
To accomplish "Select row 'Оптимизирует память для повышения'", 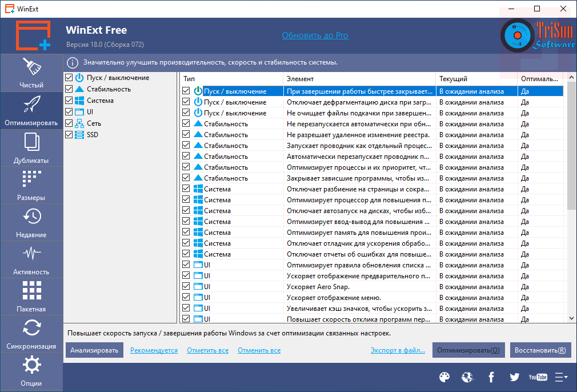I will pyautogui.click(x=372, y=232).
